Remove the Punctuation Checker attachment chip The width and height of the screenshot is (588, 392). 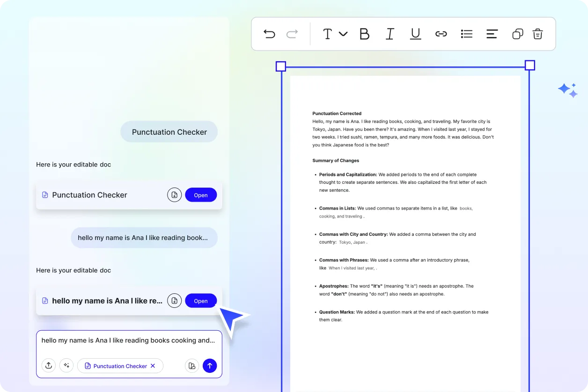coord(153,366)
